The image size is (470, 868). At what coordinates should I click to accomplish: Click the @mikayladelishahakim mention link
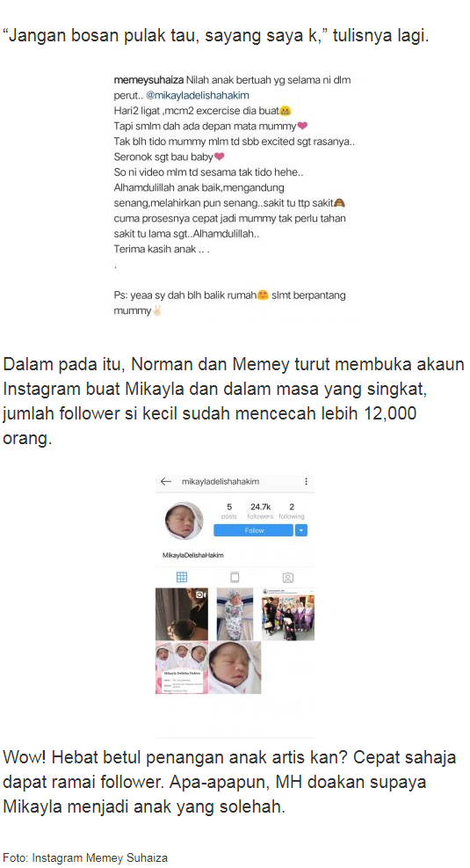tap(198, 95)
